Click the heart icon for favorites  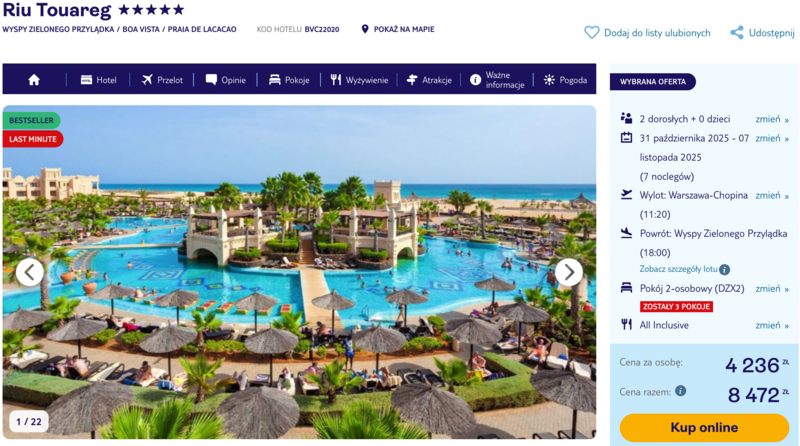point(591,33)
